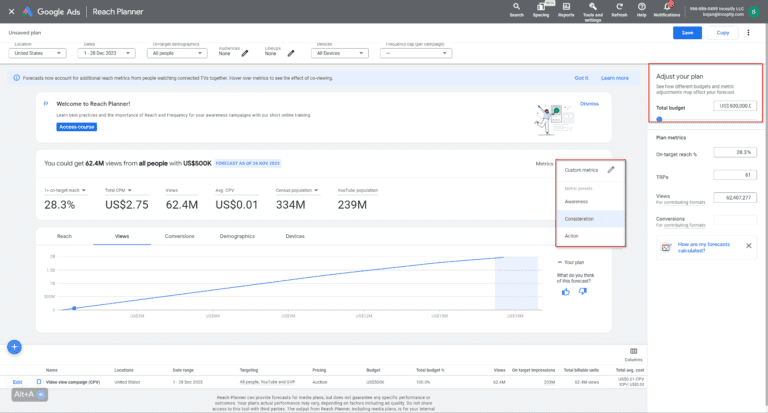Click the Total budget slider handle
Viewport: 768px width, 413px height.
pos(659,119)
